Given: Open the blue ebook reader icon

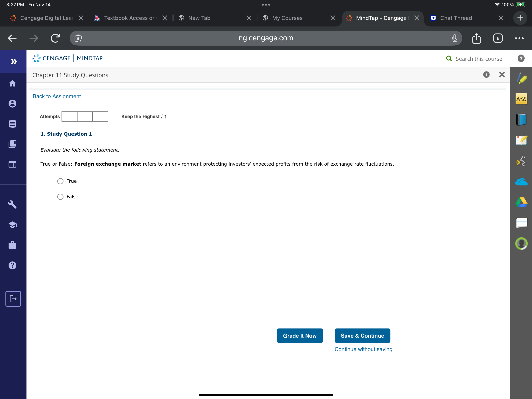Looking at the screenshot, I should (x=521, y=120).
